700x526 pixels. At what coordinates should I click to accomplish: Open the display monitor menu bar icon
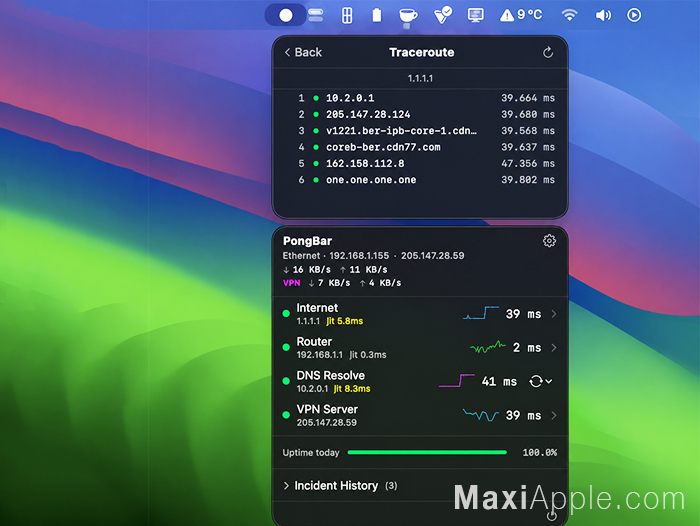475,15
